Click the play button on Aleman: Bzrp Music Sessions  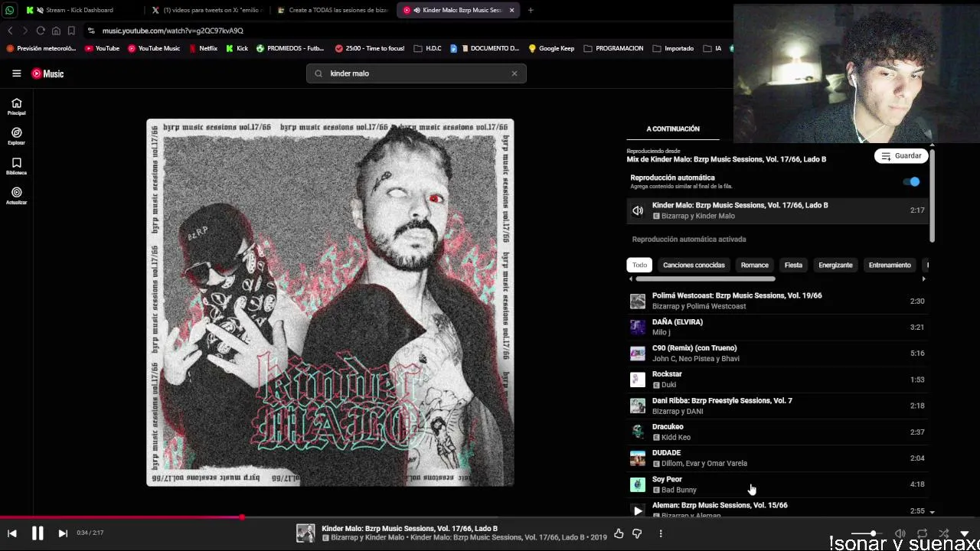tap(638, 510)
